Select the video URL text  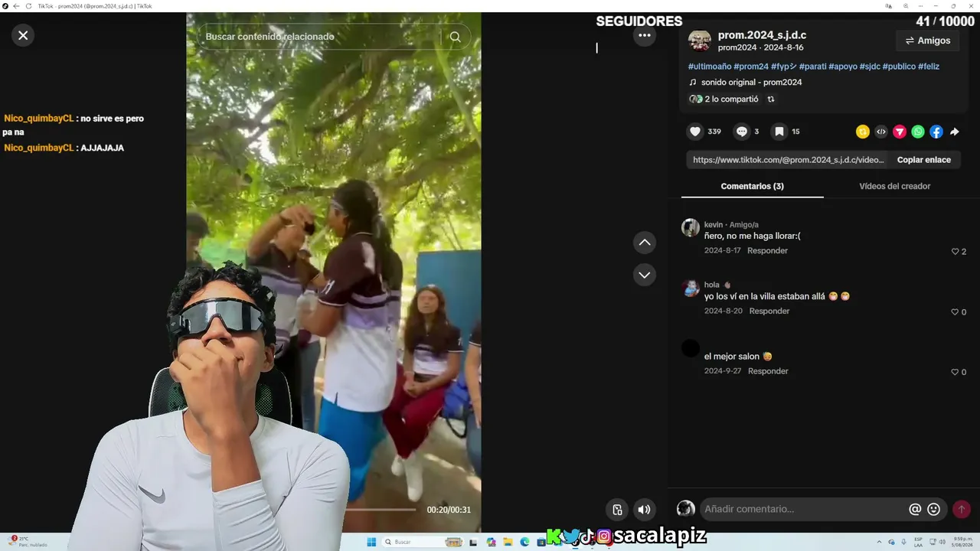pyautogui.click(x=789, y=160)
